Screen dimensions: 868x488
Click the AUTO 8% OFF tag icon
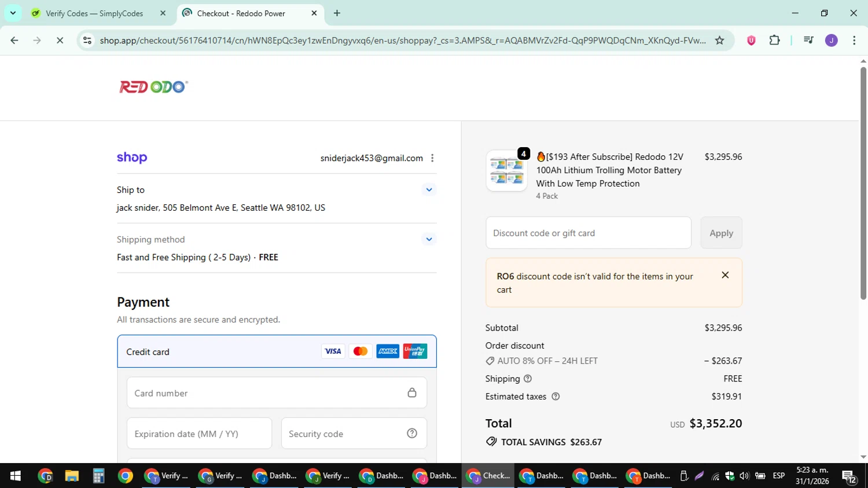point(490,361)
